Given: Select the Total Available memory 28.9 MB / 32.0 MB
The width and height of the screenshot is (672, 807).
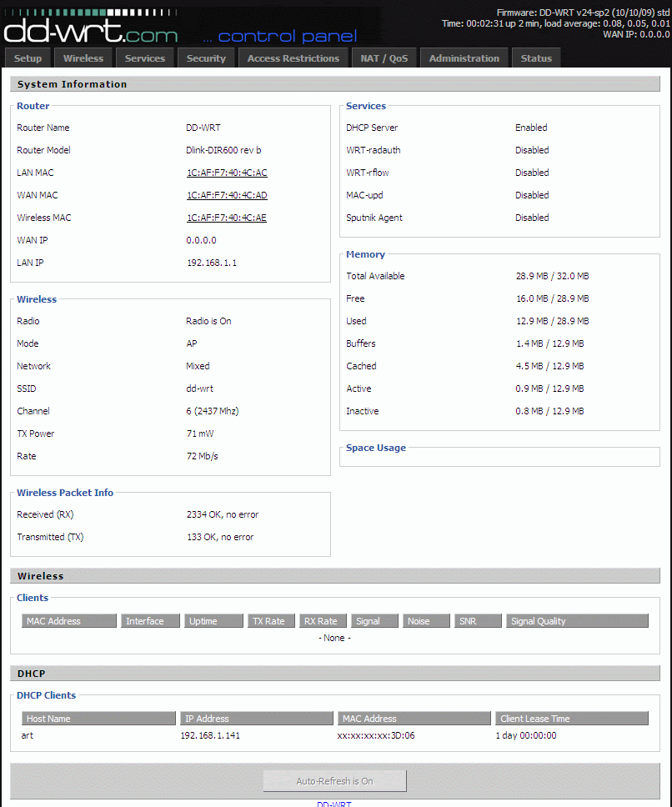Looking at the screenshot, I should tap(553, 277).
